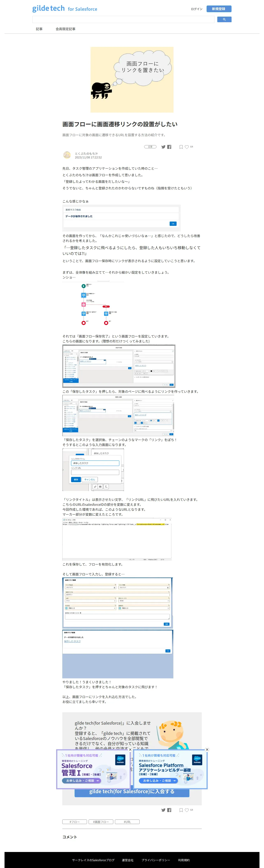The image size is (264, 868).
Task: Share on Facebook icon below article
Action: point(169,810)
